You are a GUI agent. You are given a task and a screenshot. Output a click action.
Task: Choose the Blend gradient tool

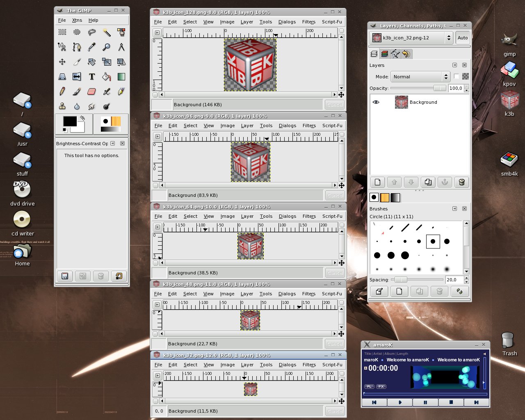pos(121,76)
